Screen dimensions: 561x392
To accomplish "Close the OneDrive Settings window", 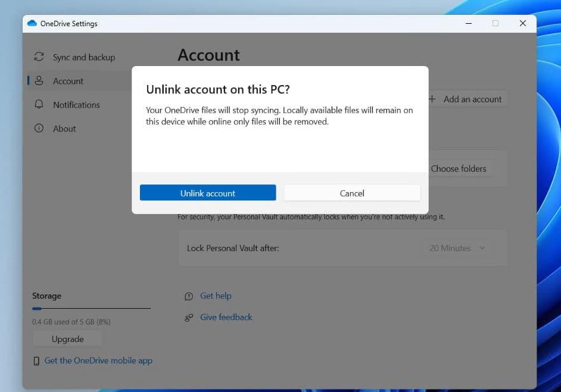I will coord(523,23).
